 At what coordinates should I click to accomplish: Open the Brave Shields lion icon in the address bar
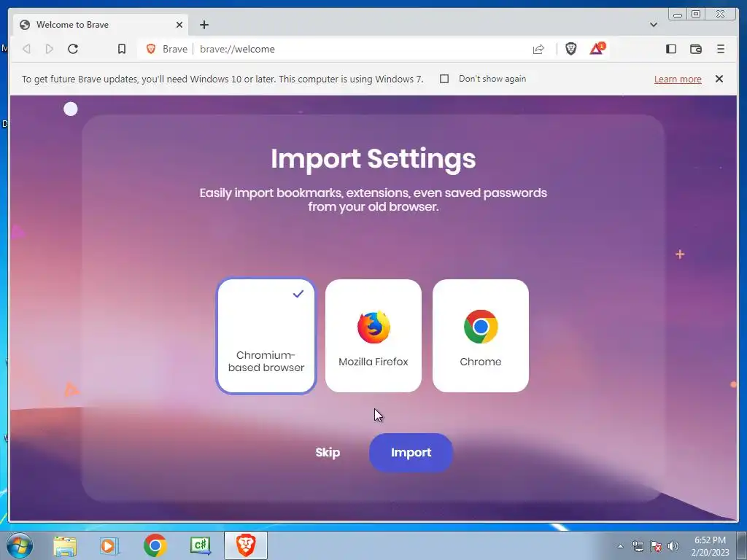click(570, 49)
